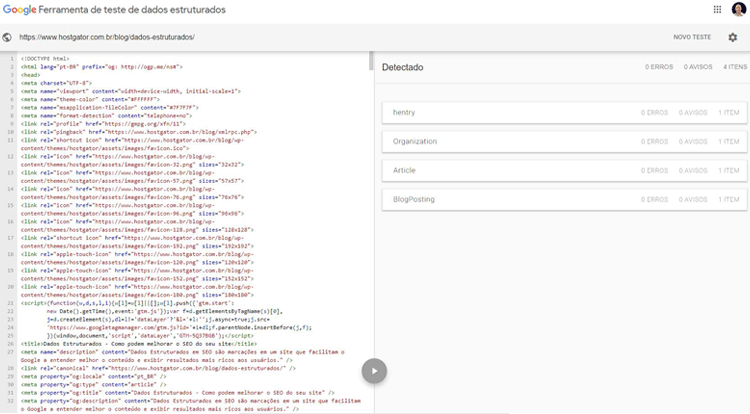Run the test with the play button
Viewport: 750px width, 414px height.
coord(374,371)
